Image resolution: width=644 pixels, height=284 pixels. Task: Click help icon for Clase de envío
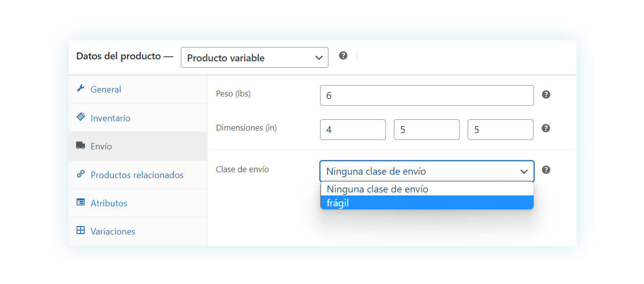[x=546, y=170]
